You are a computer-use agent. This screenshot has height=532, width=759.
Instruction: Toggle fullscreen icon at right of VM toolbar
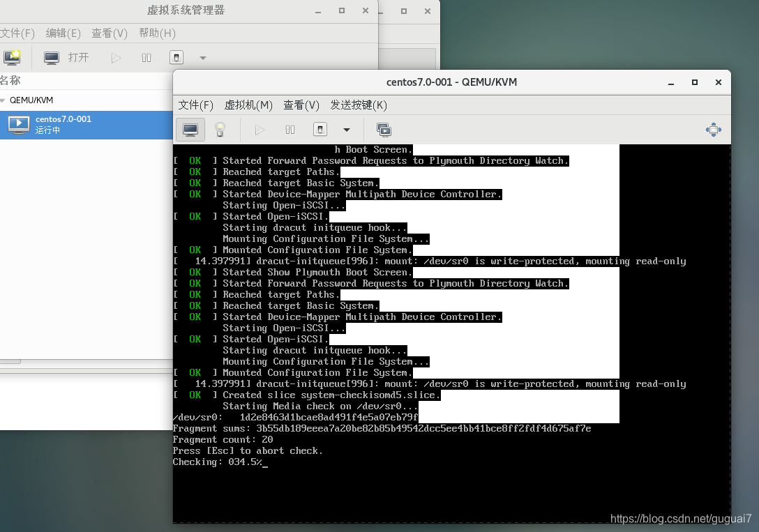pos(714,130)
